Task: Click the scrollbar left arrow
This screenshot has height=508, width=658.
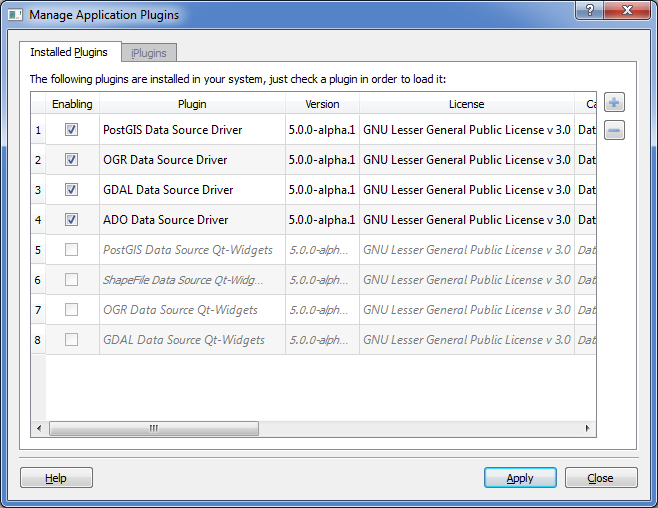Action: [39, 428]
